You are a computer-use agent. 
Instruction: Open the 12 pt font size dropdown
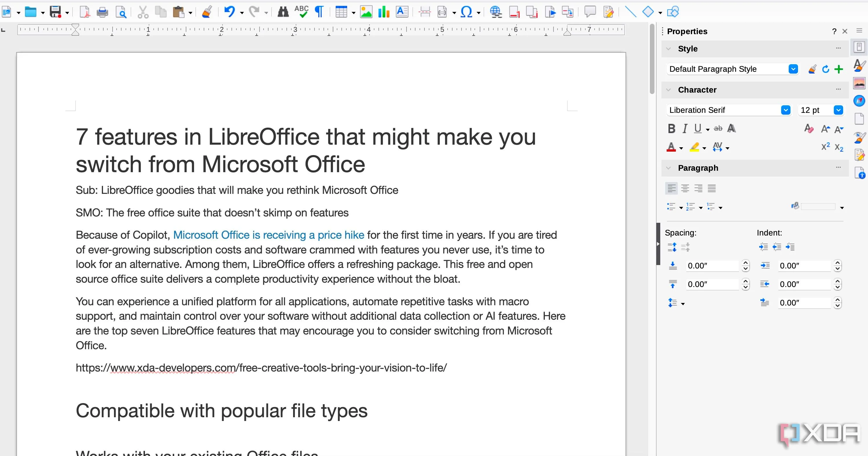click(838, 110)
